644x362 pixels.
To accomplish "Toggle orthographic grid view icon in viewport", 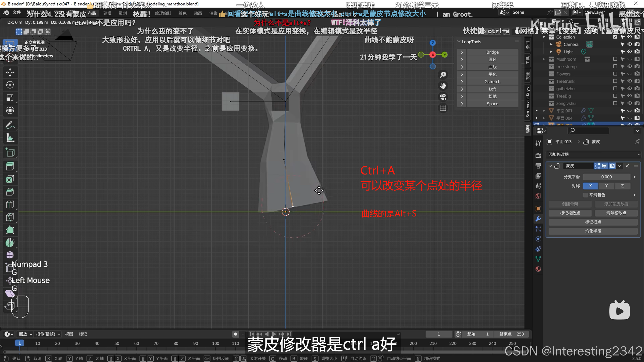I will click(443, 108).
